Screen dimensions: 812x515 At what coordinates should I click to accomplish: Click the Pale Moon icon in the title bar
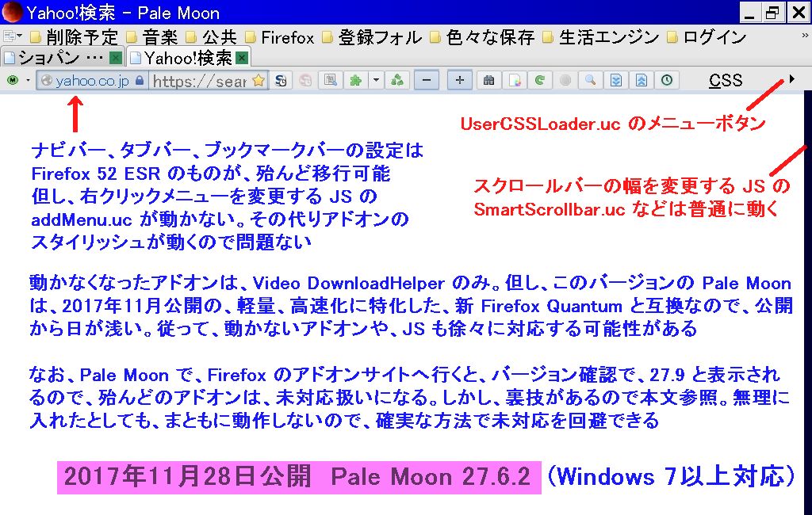[11, 12]
